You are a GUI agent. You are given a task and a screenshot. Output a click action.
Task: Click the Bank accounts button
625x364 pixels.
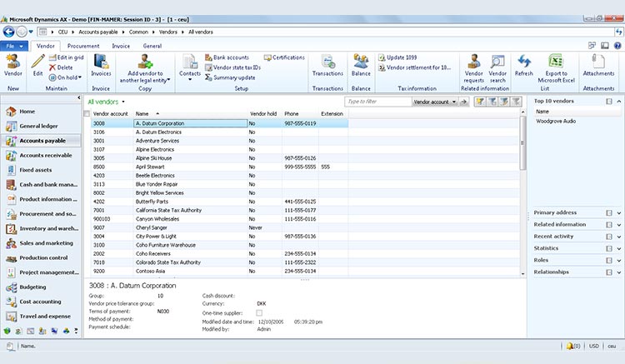227,57
